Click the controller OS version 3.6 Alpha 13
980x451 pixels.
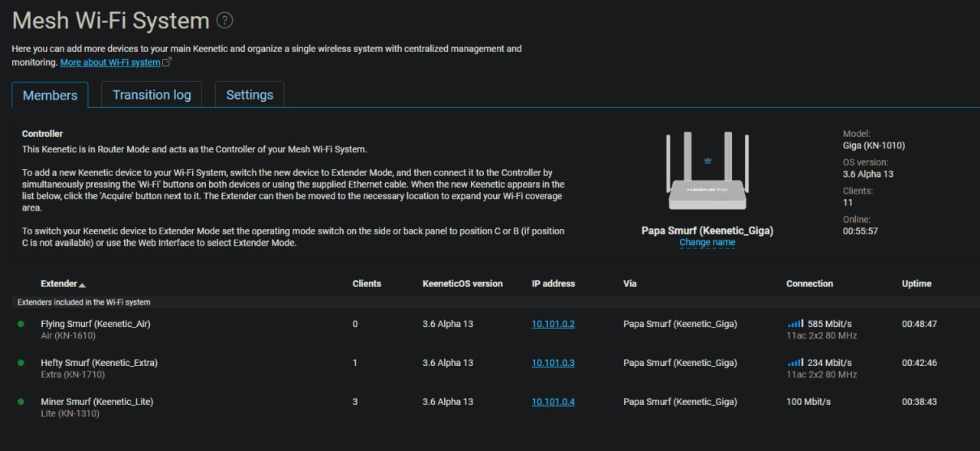coord(868,174)
